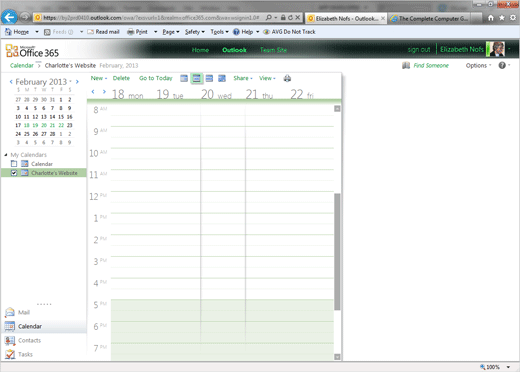This screenshot has height=372, width=520.
Task: Click Team Site in the Office 365 header
Action: click(273, 50)
